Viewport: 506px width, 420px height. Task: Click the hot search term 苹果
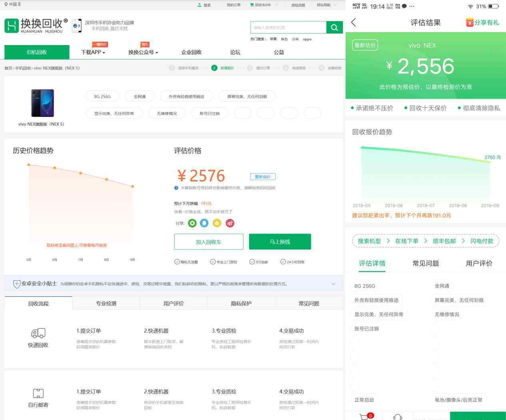point(273,39)
